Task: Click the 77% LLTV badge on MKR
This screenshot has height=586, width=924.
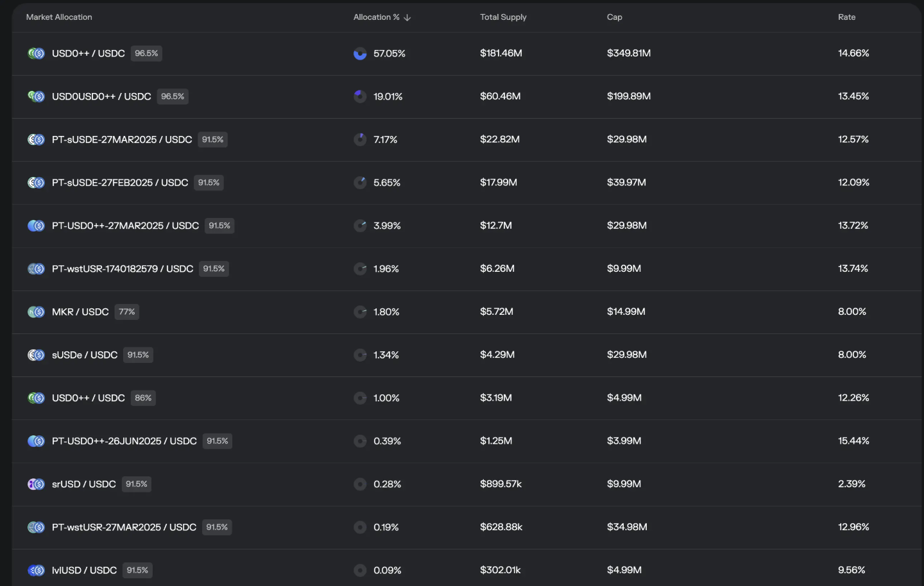Action: (x=126, y=312)
